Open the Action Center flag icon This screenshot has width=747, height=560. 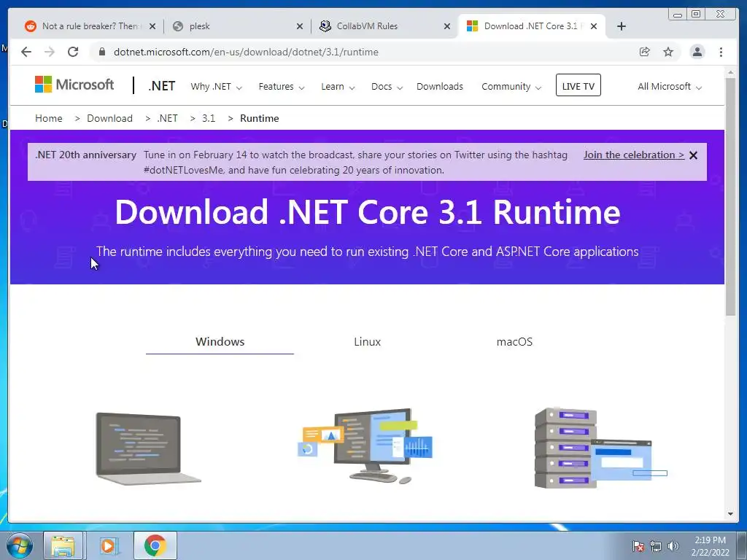point(638,546)
